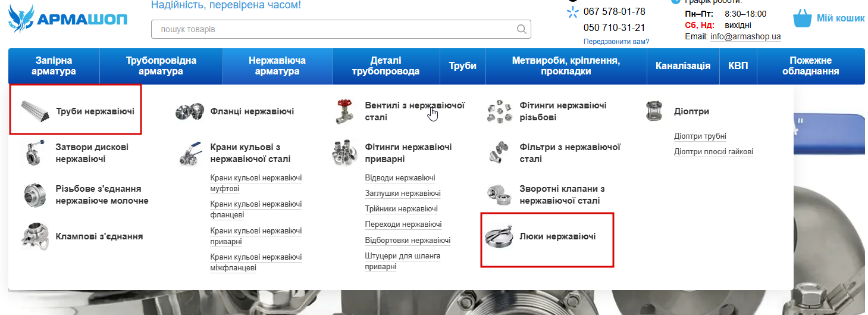This screenshot has width=868, height=315.
Task: Click the stainless pipes product image
Action: click(36, 111)
